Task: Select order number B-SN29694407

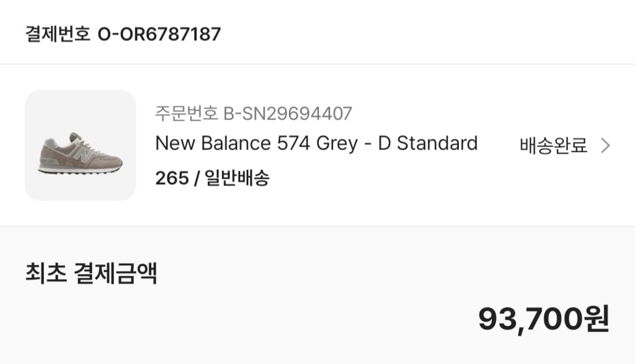Action: tap(288, 114)
